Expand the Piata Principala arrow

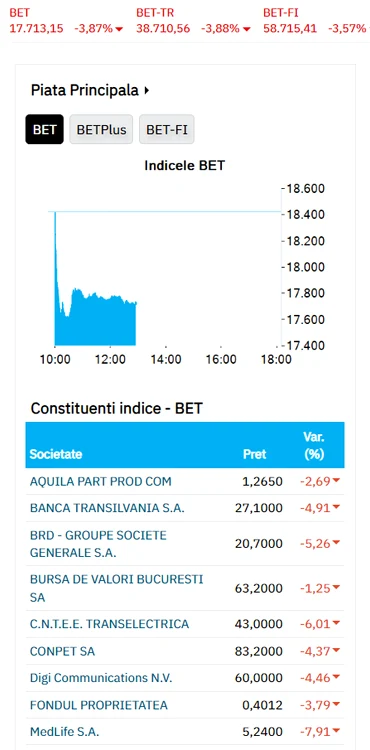click(146, 90)
